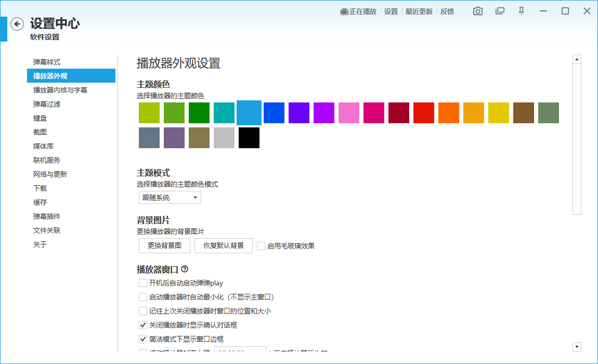This screenshot has height=364, width=598.
Task: Open 键盘 settings page
Action: click(71, 118)
